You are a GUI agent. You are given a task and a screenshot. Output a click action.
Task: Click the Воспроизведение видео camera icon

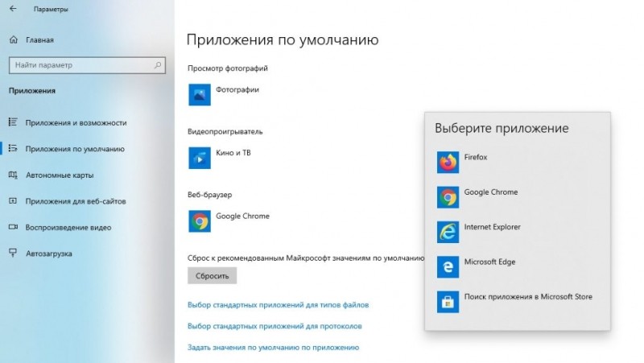(13, 227)
